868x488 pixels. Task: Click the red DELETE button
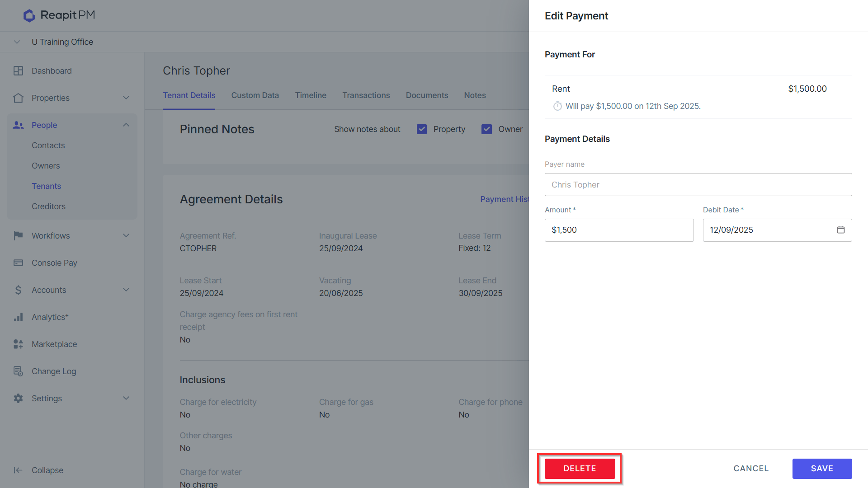(x=580, y=469)
